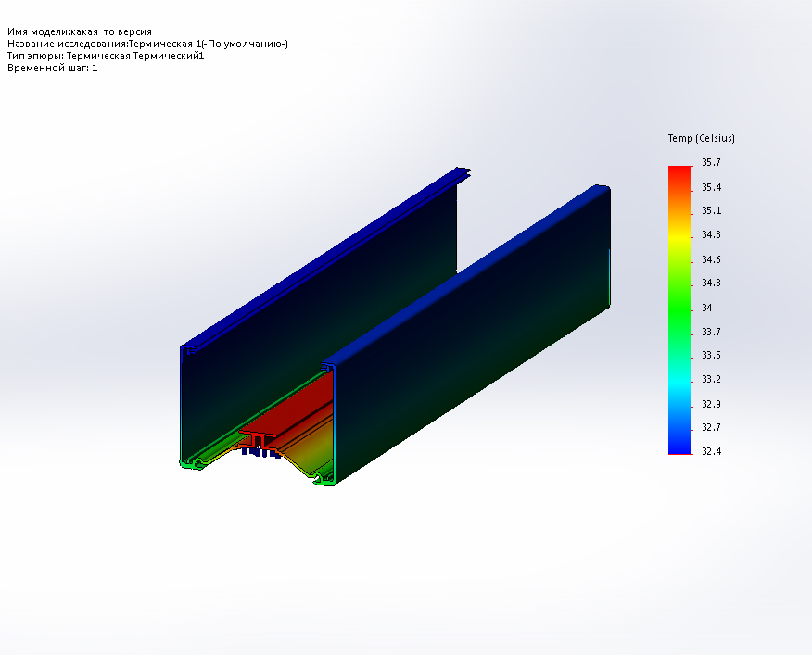The image size is (812, 655).
Task: Pick the yellow band of color bar
Action: point(679,236)
